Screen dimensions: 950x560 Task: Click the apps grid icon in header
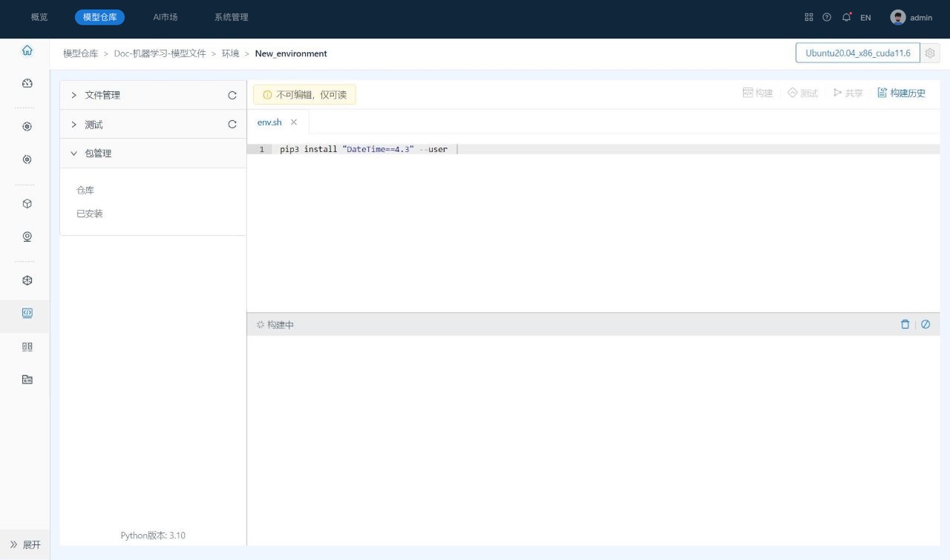pos(809,17)
